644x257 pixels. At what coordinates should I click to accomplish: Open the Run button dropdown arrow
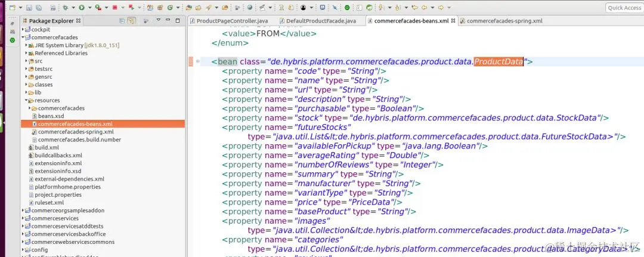coord(89,7)
